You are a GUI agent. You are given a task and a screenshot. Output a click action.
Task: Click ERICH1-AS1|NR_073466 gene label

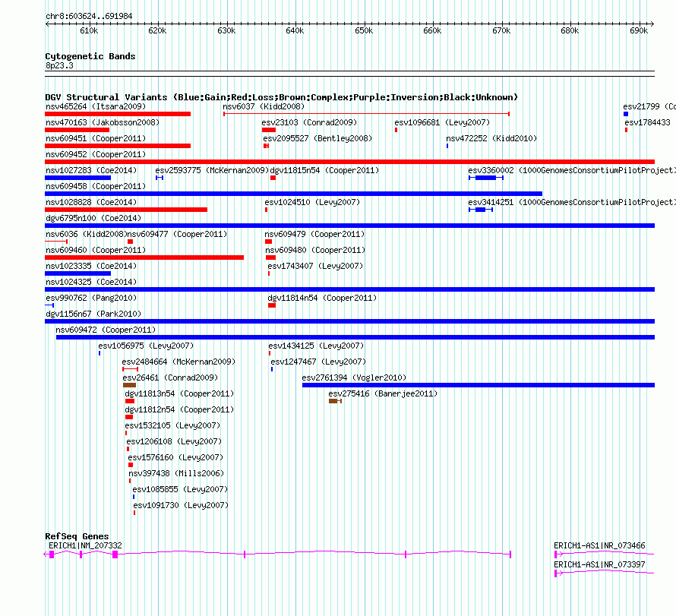(599, 545)
